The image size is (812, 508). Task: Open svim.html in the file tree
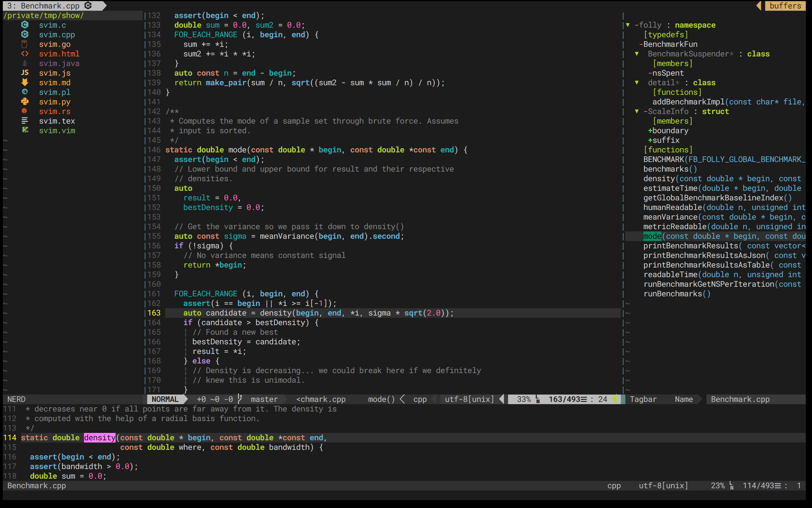pyautogui.click(x=59, y=54)
